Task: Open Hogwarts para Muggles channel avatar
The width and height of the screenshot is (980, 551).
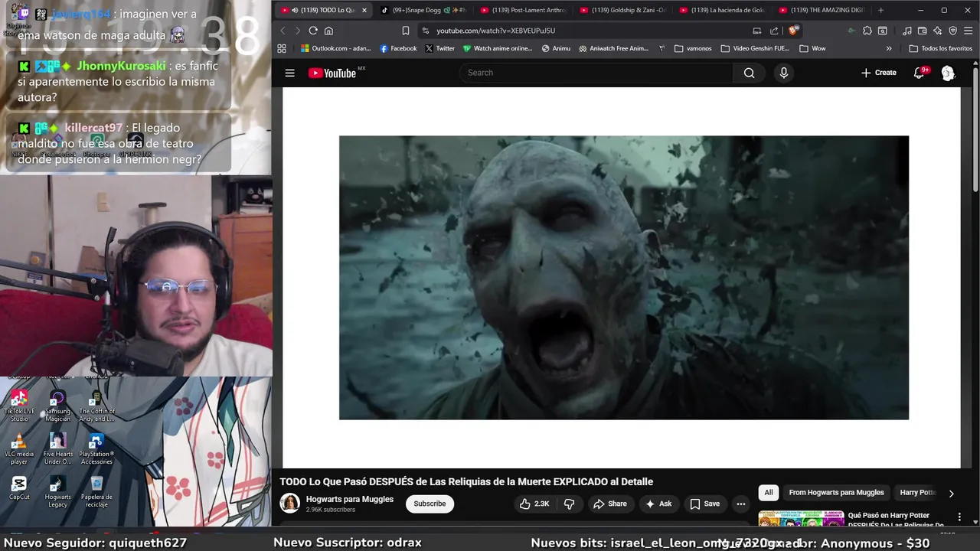Action: click(x=289, y=503)
